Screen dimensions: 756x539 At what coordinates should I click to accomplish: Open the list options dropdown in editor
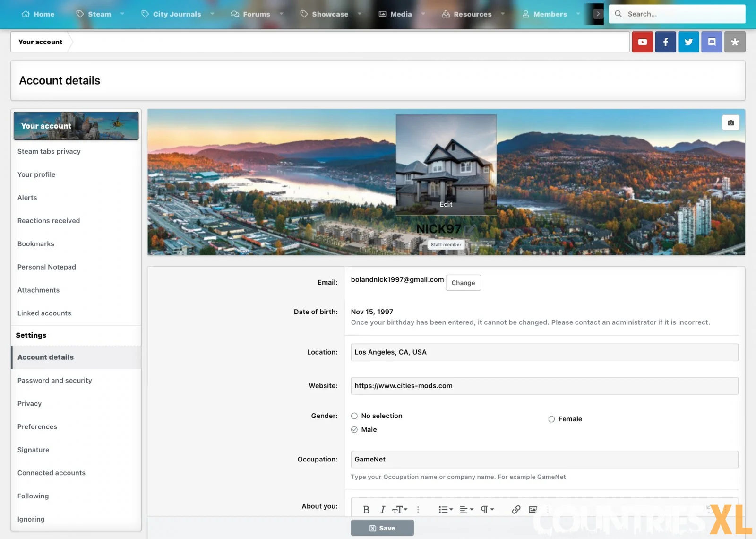click(x=446, y=509)
